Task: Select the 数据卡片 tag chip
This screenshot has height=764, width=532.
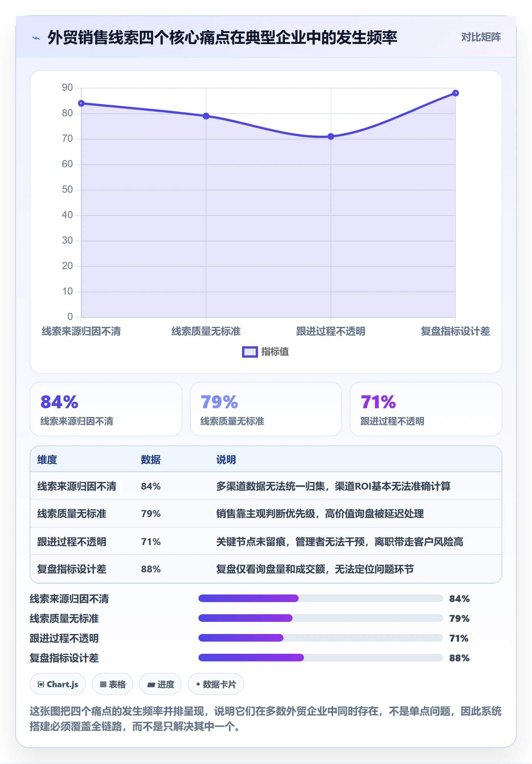Action: pyautogui.click(x=216, y=685)
